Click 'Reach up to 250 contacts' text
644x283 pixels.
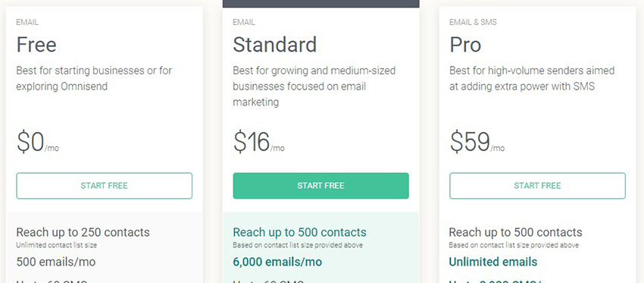pyautogui.click(x=83, y=232)
